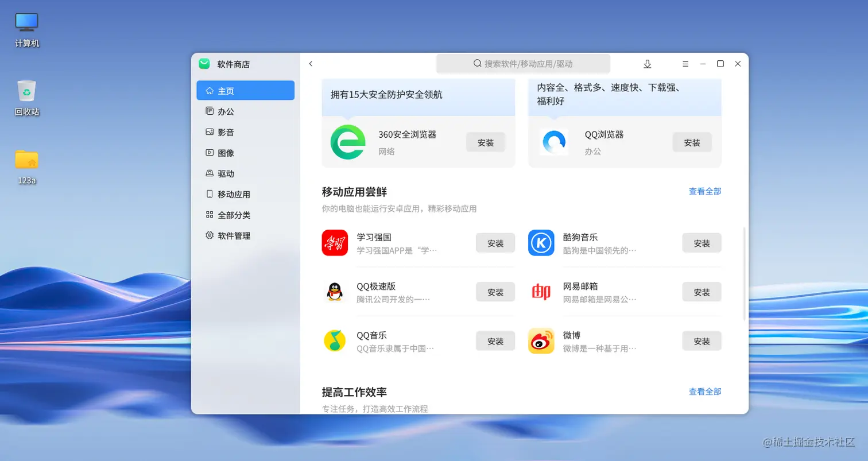Click the 提高工作效率 section heading

point(354,392)
